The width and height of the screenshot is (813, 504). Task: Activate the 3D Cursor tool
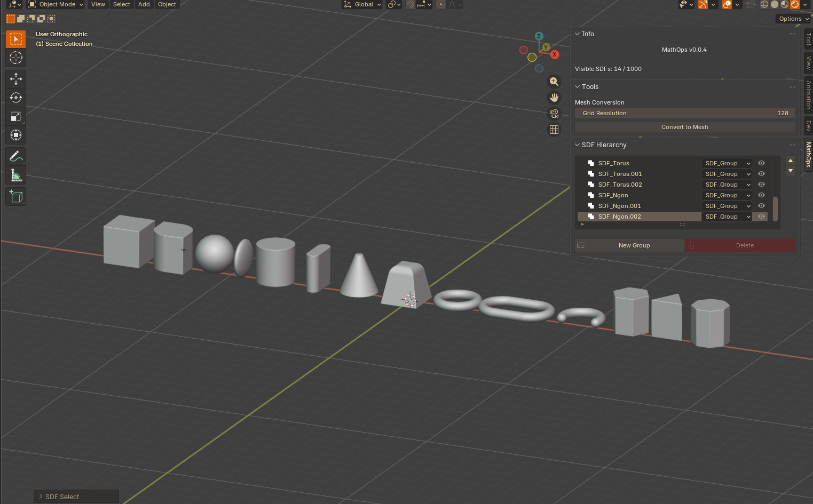coord(16,58)
